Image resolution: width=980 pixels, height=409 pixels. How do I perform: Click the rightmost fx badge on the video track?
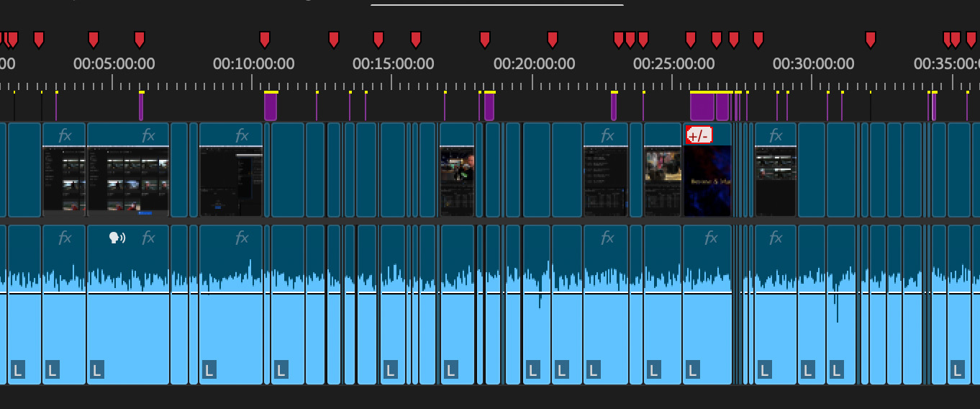click(x=776, y=135)
